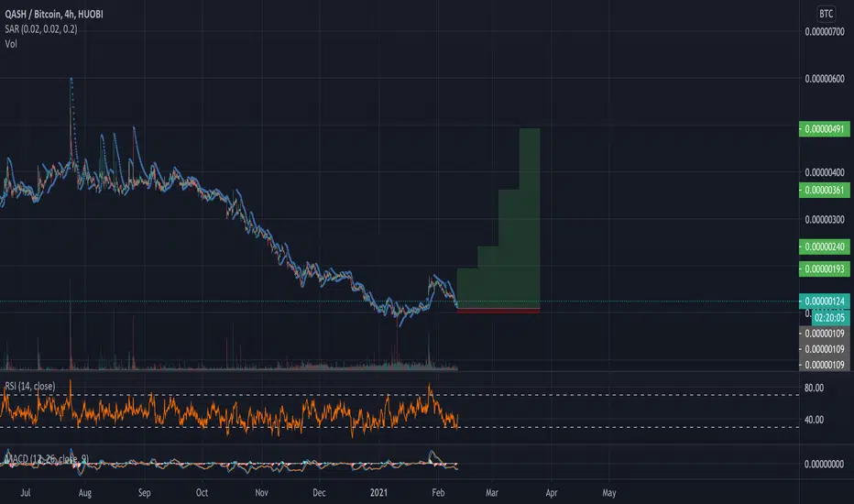854x504 pixels.
Task: Click the 2021 label on time axis
Action: click(378, 493)
